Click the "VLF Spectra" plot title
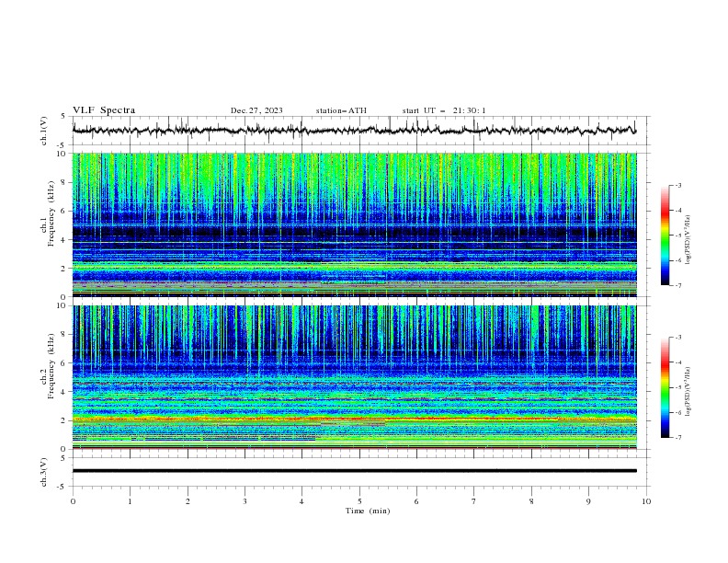The image size is (728, 563). click(104, 110)
